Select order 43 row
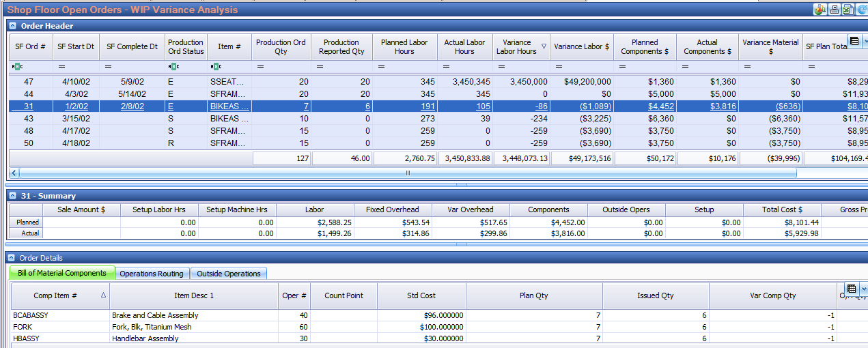The image size is (868, 348). [x=437, y=119]
